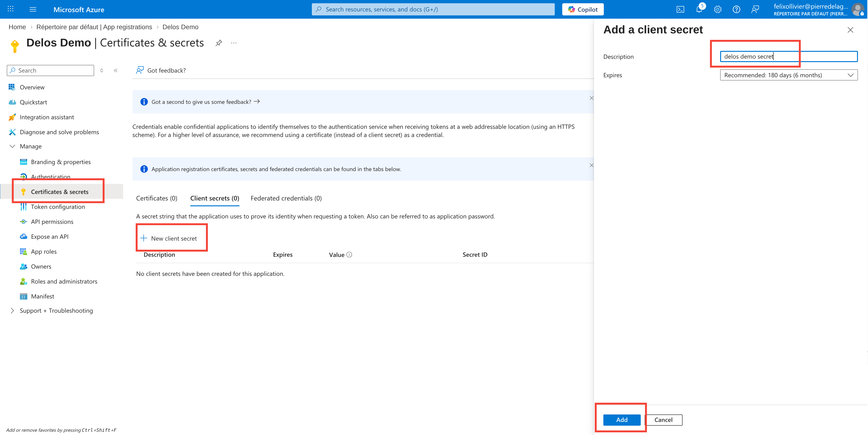Viewport: 868px width, 435px height.
Task: Open feedback icon in top bar
Action: pyautogui.click(x=755, y=9)
